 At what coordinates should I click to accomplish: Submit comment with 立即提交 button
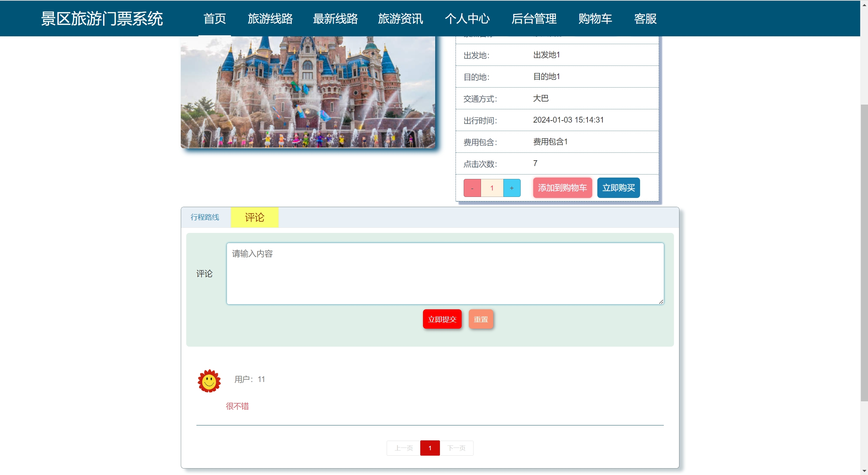click(x=442, y=319)
